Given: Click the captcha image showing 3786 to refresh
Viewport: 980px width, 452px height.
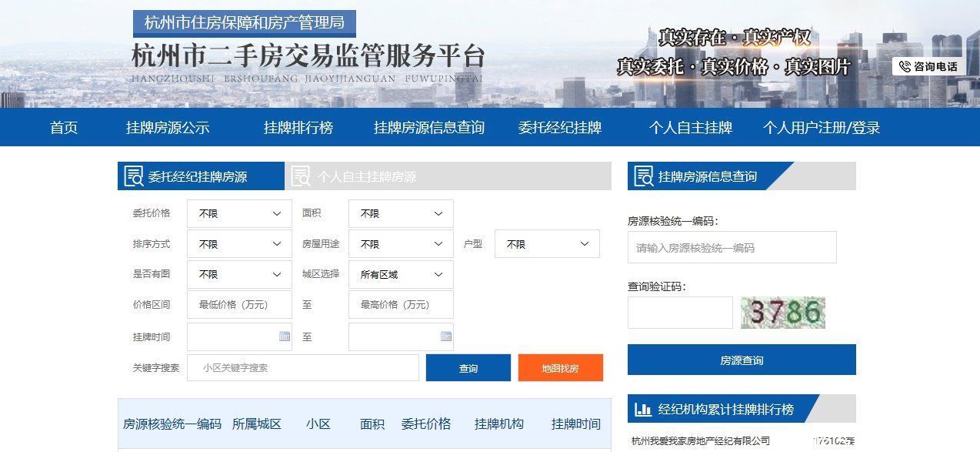Looking at the screenshot, I should click(x=783, y=313).
